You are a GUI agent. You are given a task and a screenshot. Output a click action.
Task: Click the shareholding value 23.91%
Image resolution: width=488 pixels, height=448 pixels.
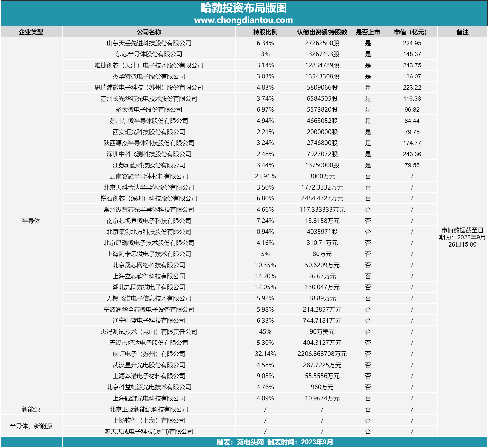(265, 176)
